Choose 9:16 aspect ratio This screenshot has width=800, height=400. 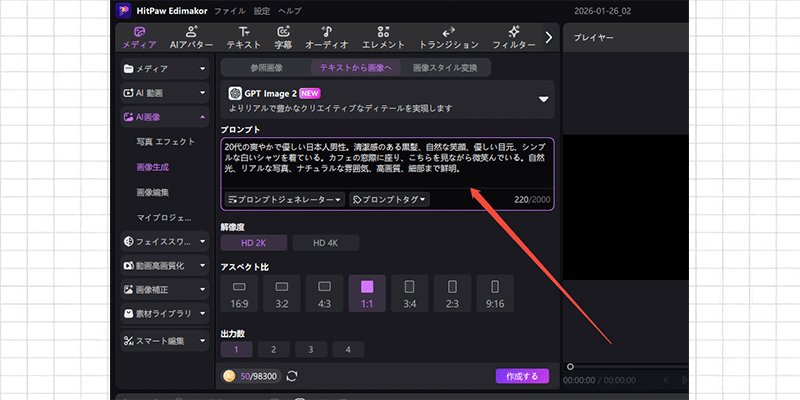(x=495, y=294)
